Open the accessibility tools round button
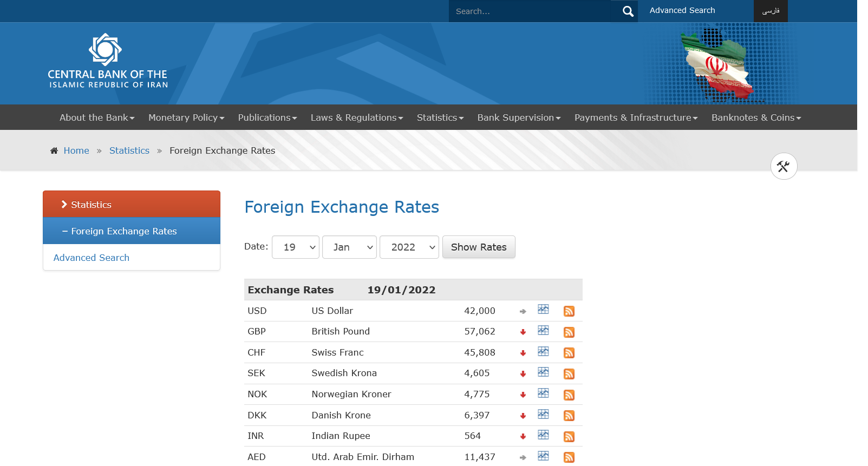 click(x=784, y=167)
